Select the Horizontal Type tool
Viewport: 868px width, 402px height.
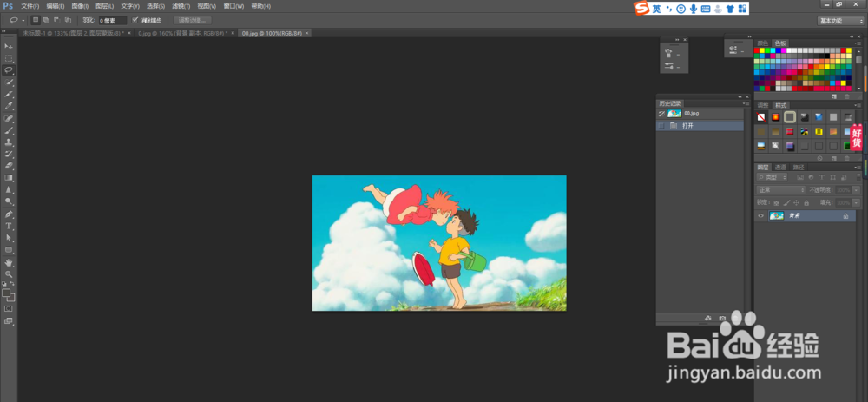click(x=9, y=226)
